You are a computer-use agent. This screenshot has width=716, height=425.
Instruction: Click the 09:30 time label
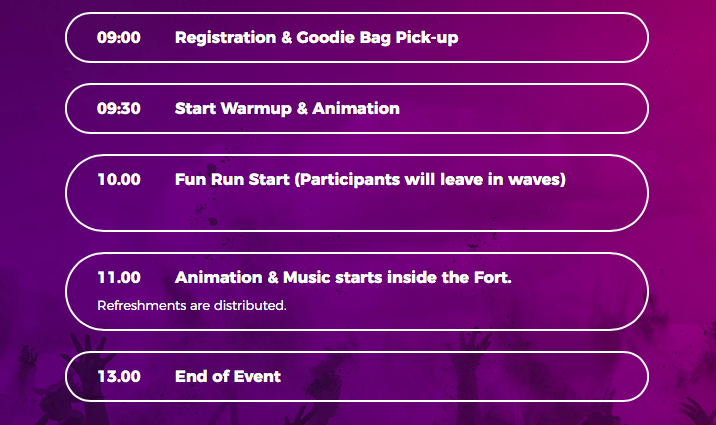coord(119,109)
